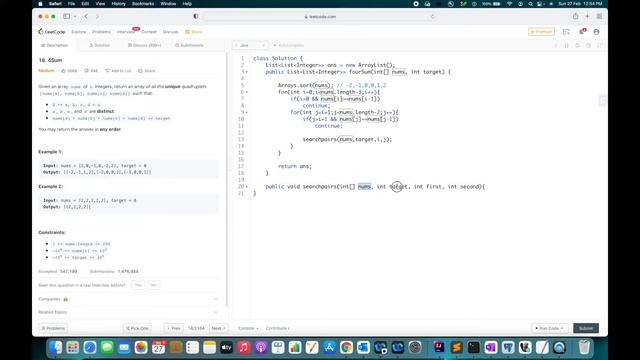
Task: Answer Yes to real interview question
Action: pos(138,285)
